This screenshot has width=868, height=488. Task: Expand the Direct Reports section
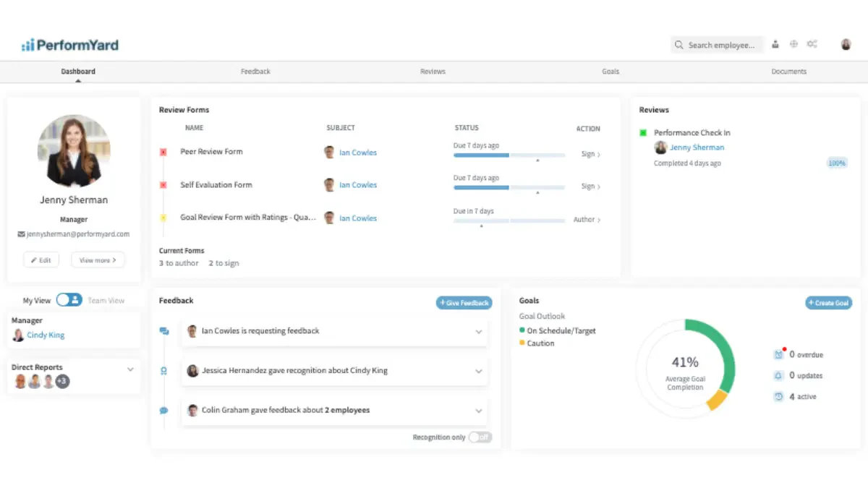130,369
